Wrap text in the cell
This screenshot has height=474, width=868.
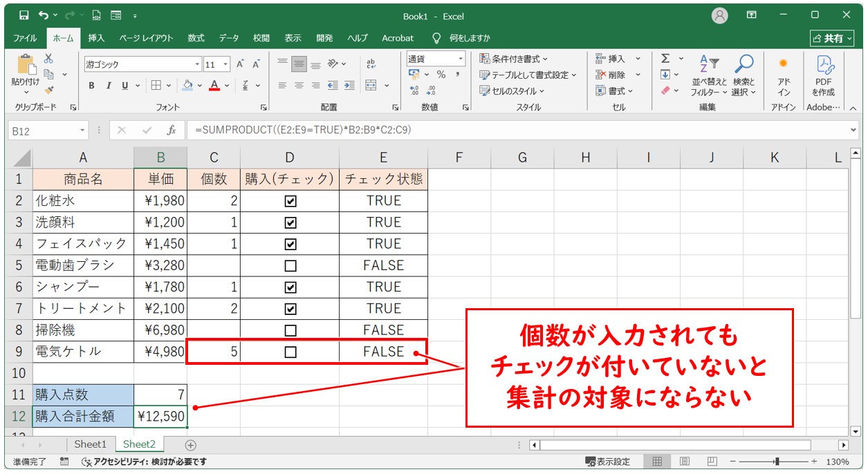click(371, 64)
